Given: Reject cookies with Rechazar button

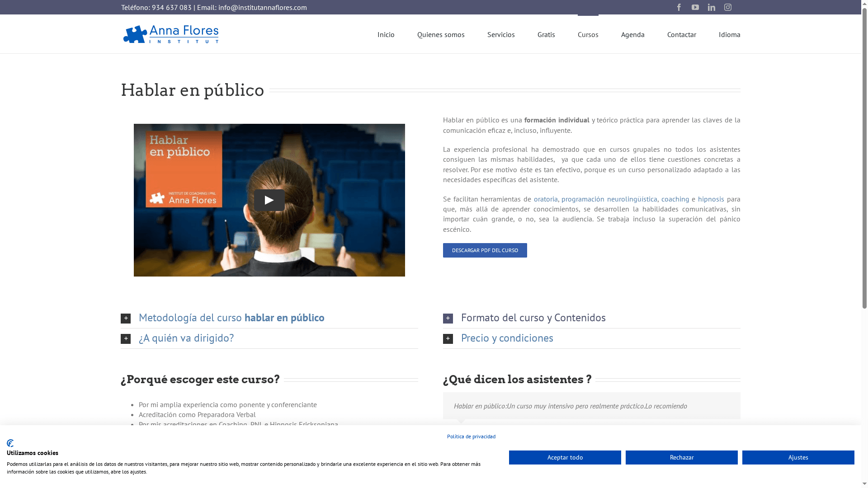Looking at the screenshot, I should pos(681,457).
